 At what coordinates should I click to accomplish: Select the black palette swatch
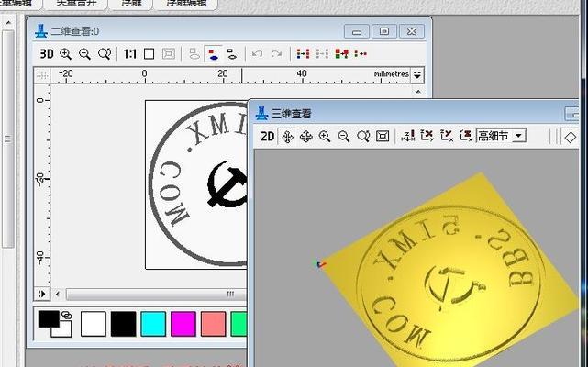[x=123, y=324]
